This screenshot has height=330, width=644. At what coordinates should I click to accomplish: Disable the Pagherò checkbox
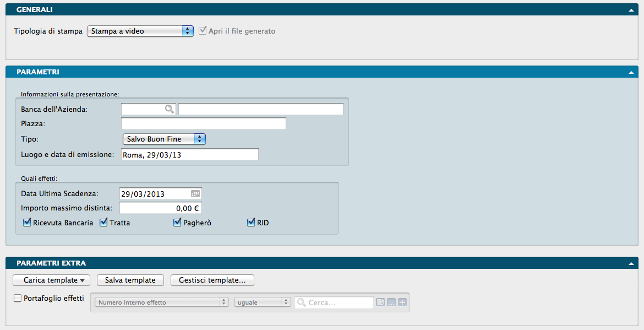[177, 223]
